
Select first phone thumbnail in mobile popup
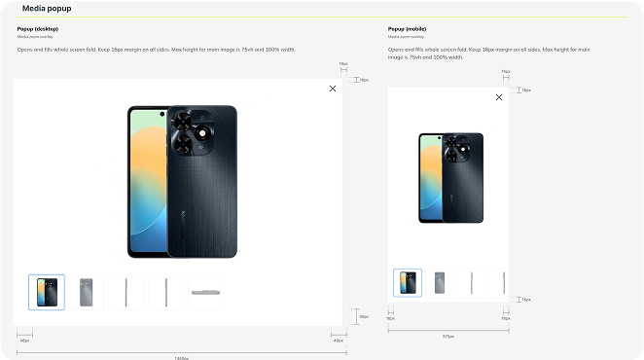tap(408, 283)
